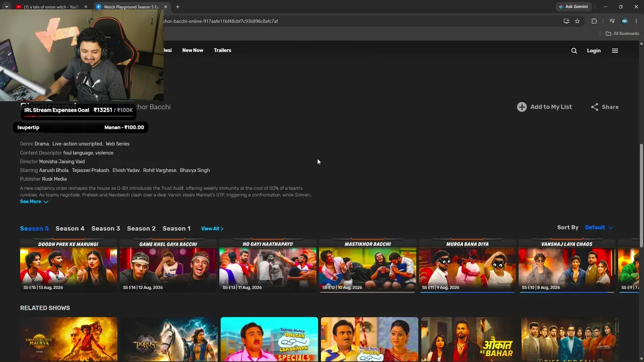The width and height of the screenshot is (644, 362).
Task: Click director Monisha Jaising Vaid
Action: click(62, 162)
